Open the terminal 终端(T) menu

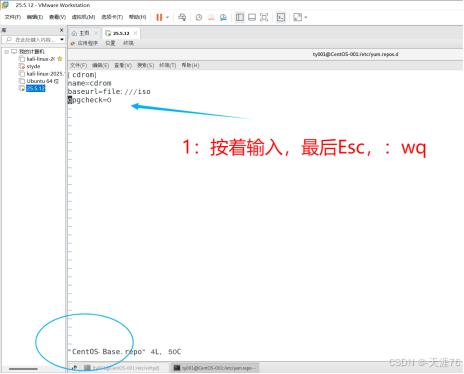click(168, 65)
